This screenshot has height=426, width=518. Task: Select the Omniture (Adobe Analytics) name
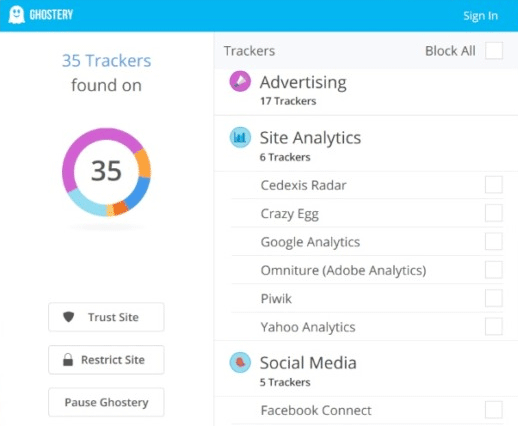343,270
